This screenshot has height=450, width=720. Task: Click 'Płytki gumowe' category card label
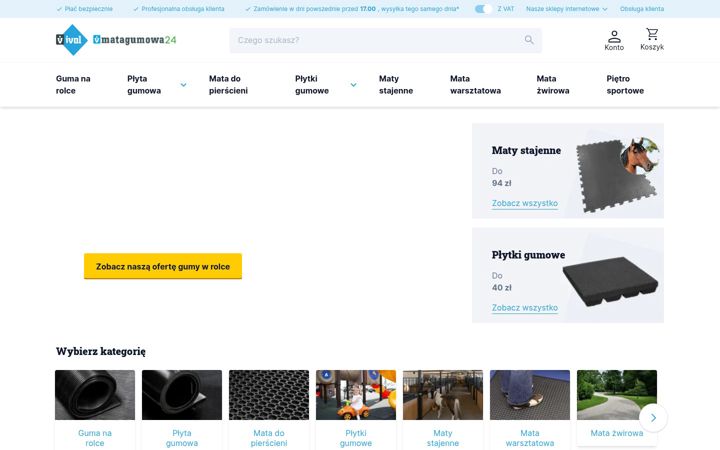(356, 438)
